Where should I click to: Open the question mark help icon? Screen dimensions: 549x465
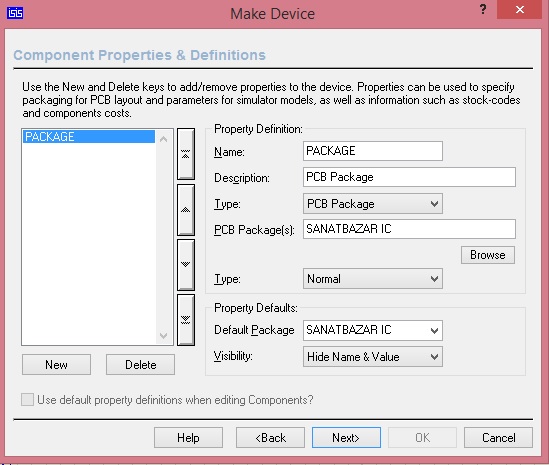pos(483,9)
